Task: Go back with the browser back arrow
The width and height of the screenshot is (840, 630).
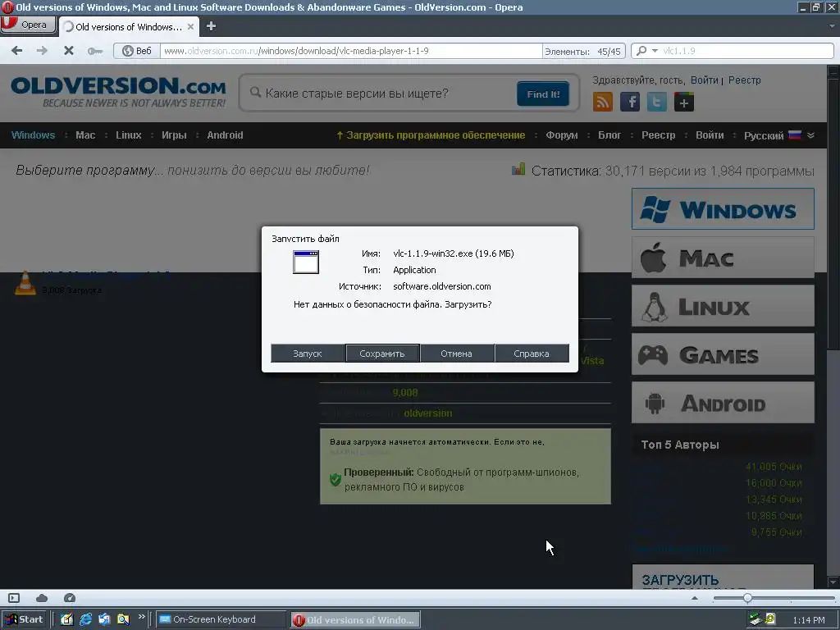Action: 17,51
